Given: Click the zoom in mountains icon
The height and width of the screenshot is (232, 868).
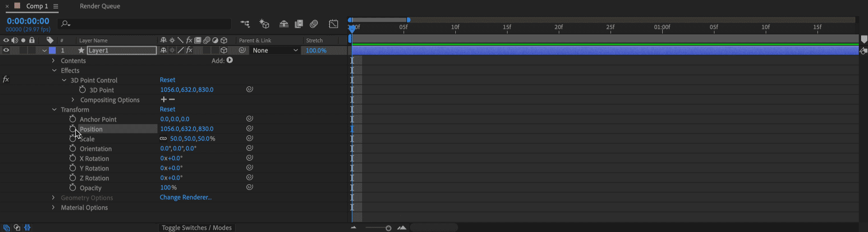Looking at the screenshot, I should click(x=402, y=228).
